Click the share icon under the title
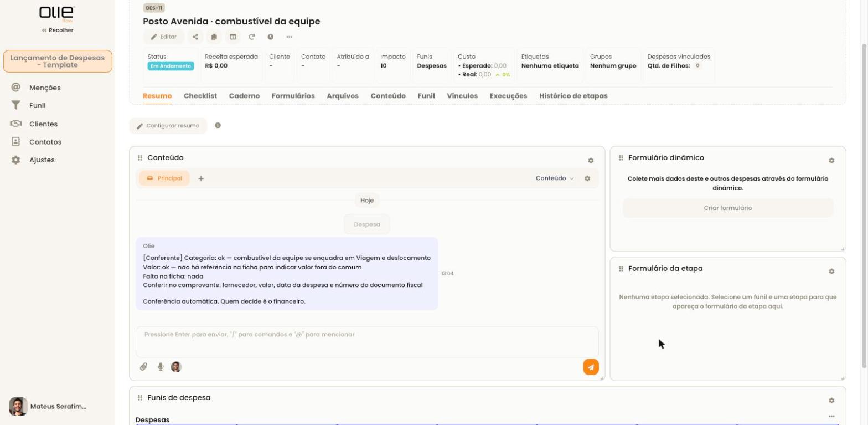This screenshot has height=425, width=868. tap(195, 37)
